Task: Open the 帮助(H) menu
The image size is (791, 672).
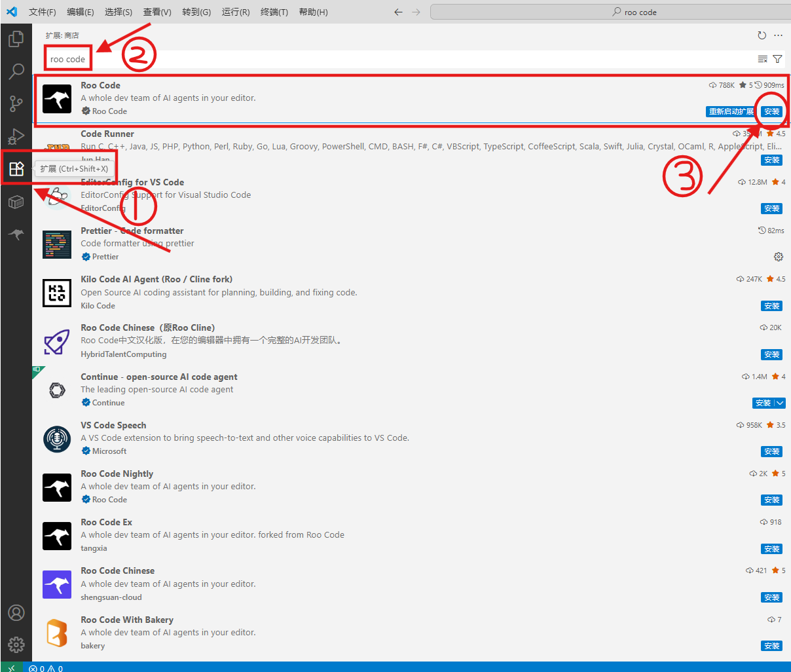Action: click(313, 12)
